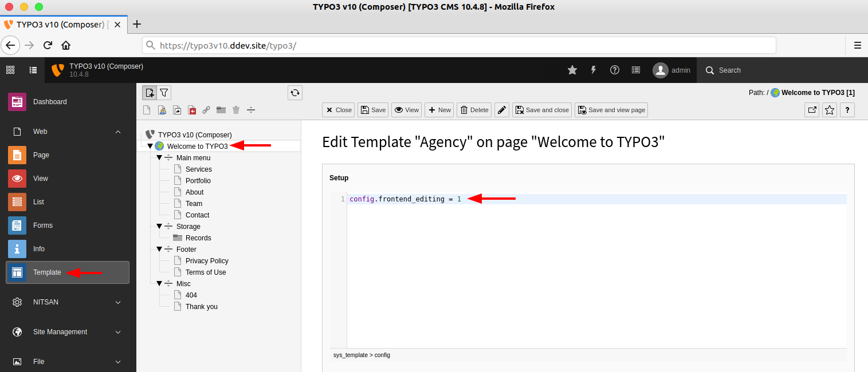This screenshot has height=372, width=868.
Task: Toggle the page tree list icon in top bar
Action: coord(33,70)
